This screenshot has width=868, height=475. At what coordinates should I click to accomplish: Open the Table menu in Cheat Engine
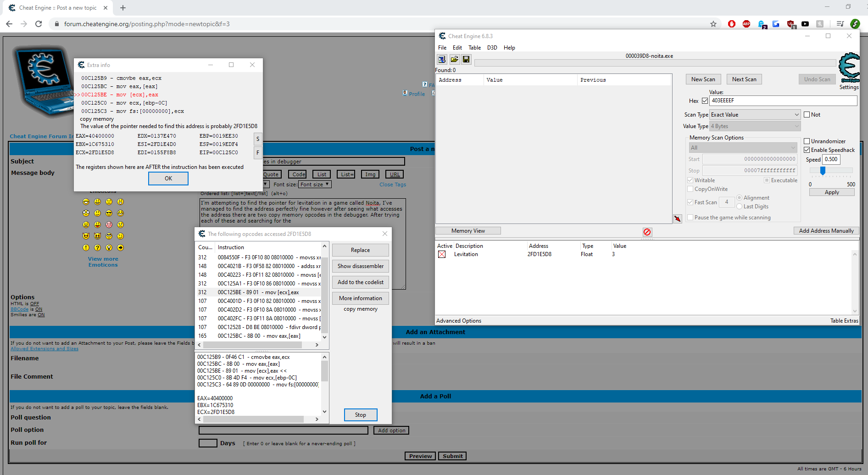click(474, 47)
